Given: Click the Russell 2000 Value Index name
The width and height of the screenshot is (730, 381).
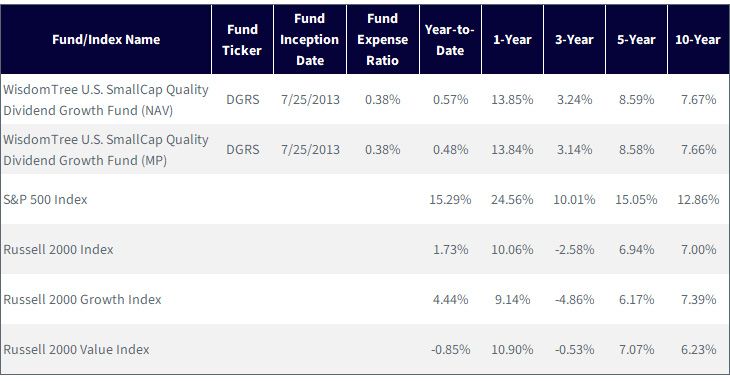Looking at the screenshot, I should point(76,349).
